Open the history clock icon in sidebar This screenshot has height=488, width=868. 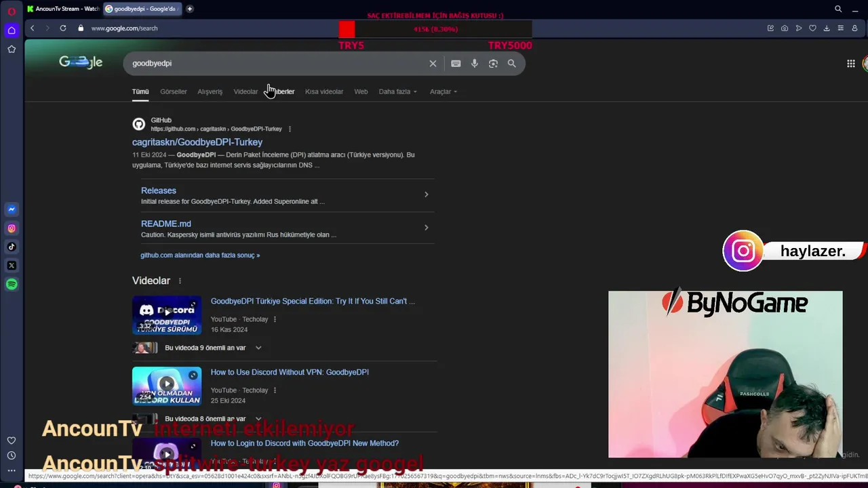tap(12, 455)
